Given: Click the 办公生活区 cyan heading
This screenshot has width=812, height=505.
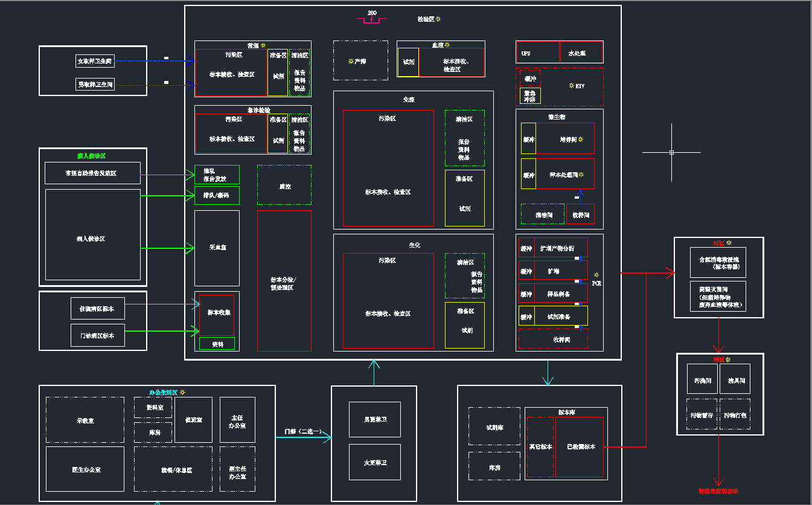Looking at the screenshot, I should (164, 392).
